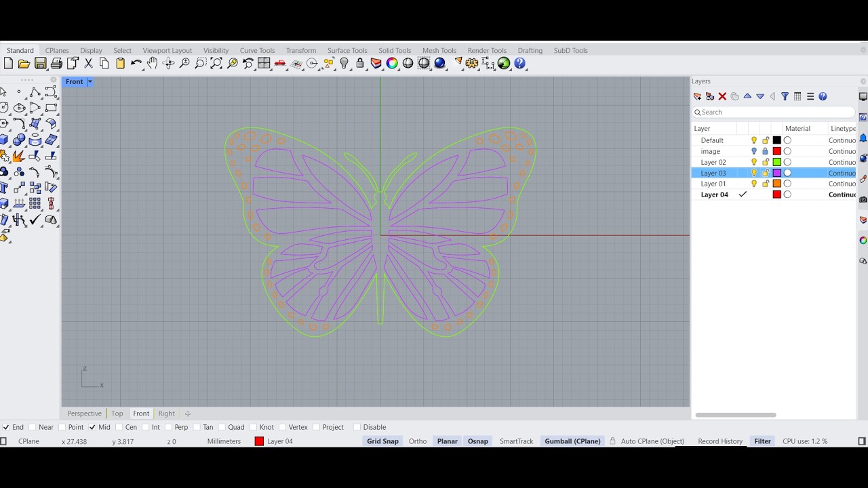Add new viewport tab with plus icon
Viewport: 868px width, 488px height.
click(x=188, y=414)
